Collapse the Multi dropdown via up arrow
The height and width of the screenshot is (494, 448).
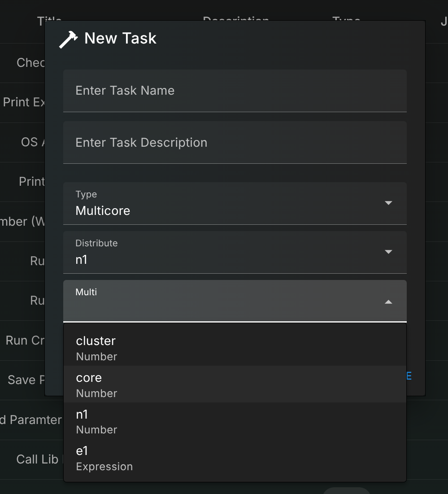pyautogui.click(x=388, y=302)
